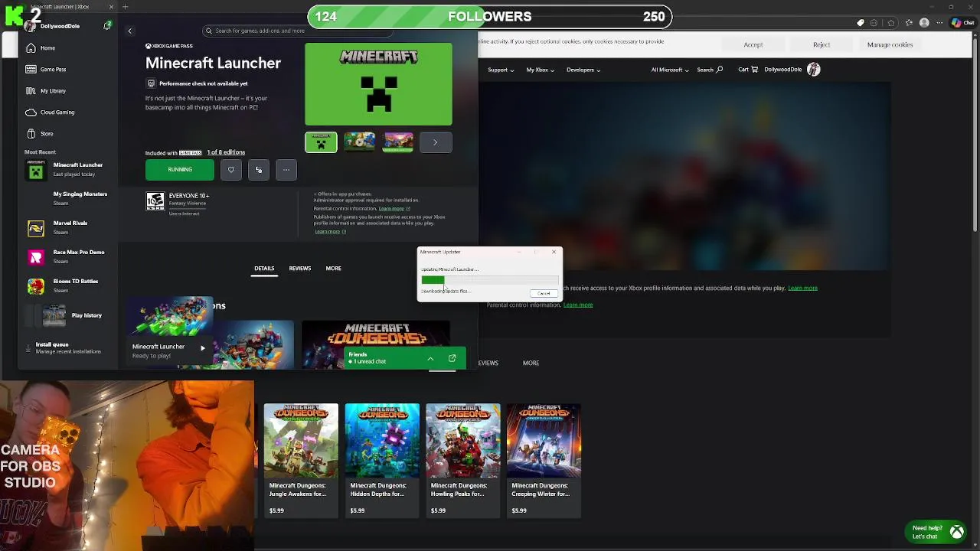Open the DollywoodDole profile in the Xbox app
This screenshot has width=980, height=551.
pos(54,26)
